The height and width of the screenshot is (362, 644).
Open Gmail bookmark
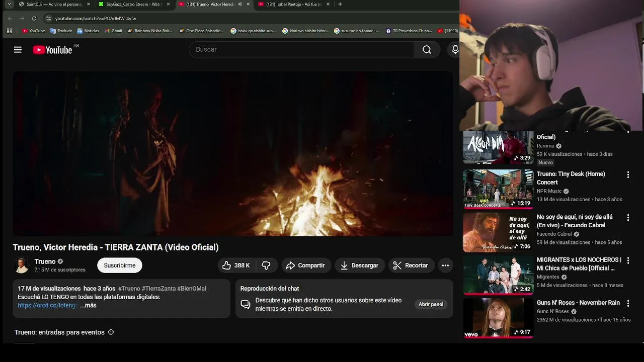click(113, 31)
